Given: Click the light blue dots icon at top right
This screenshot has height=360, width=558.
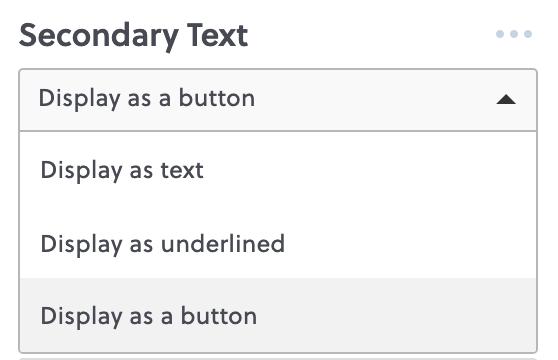Looking at the screenshot, I should click(514, 34).
